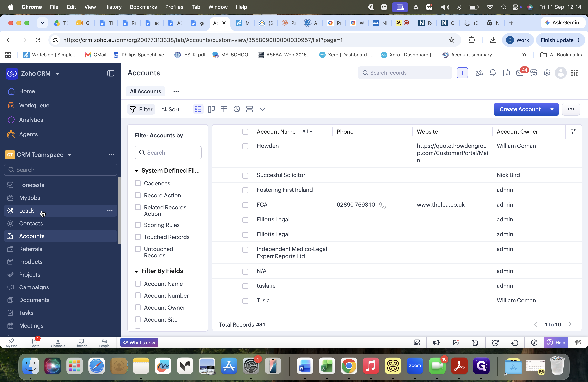Open Chats in bottom bar
588x382 pixels.
pyautogui.click(x=35, y=342)
